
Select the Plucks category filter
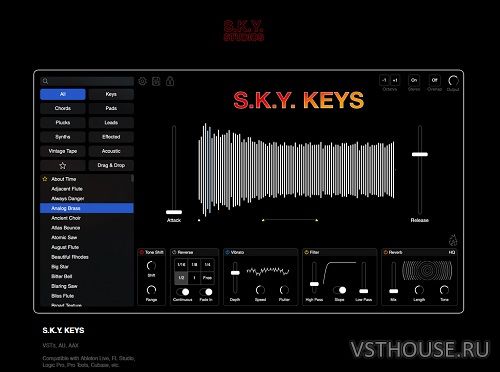pyautogui.click(x=63, y=123)
